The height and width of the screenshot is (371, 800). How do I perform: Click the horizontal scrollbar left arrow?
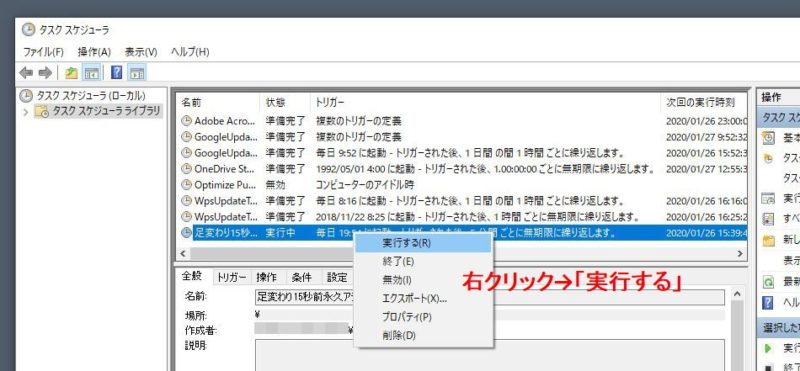pyautogui.click(x=182, y=253)
